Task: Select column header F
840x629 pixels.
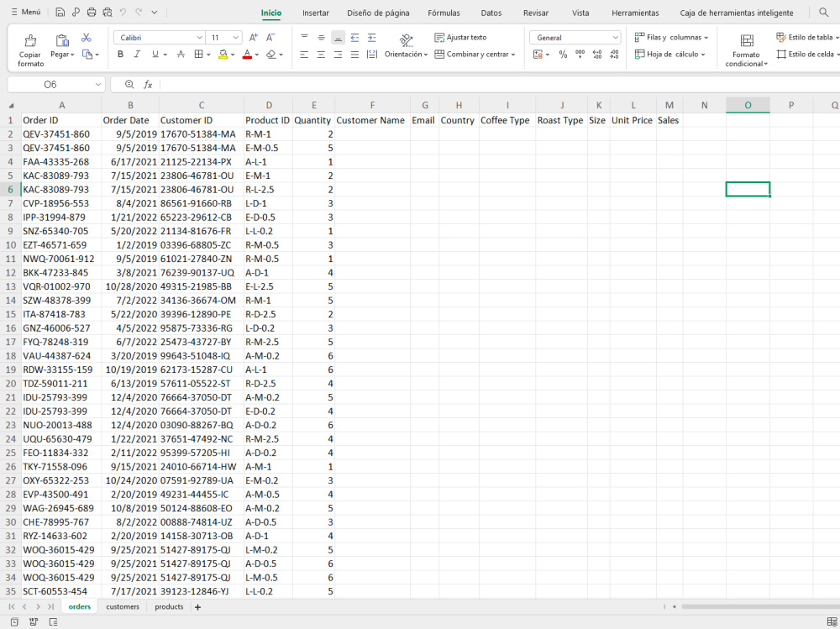Action: 372,106
